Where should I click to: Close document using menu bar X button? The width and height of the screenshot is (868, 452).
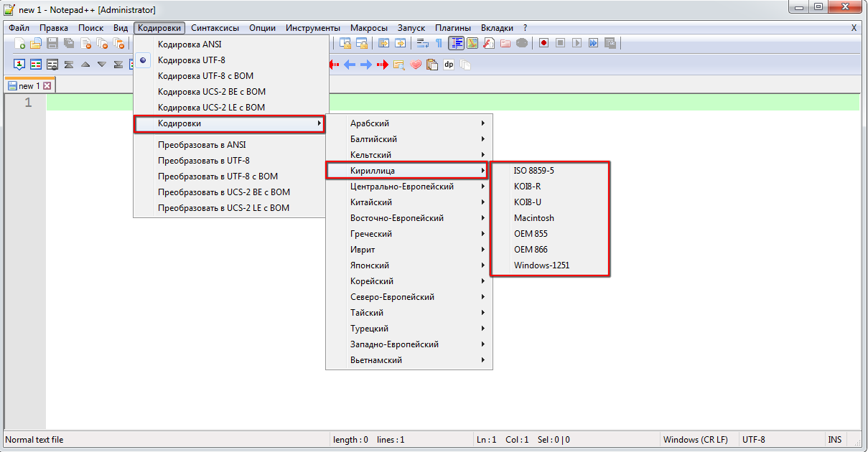point(854,28)
